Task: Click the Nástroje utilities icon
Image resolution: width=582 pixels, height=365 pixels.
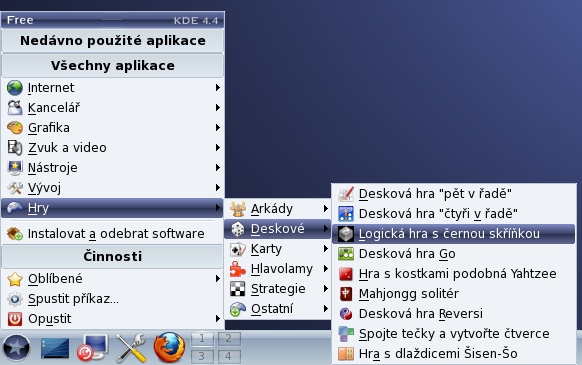Action: tap(15, 168)
